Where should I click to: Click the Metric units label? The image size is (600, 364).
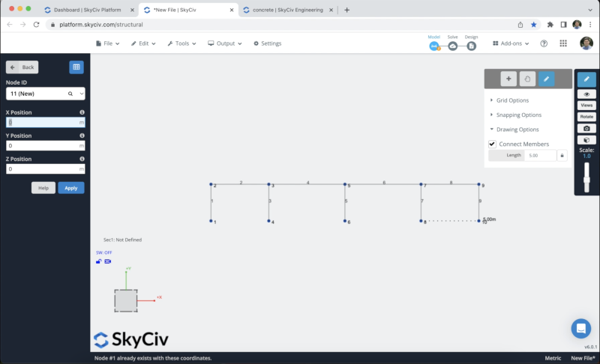coord(553,358)
